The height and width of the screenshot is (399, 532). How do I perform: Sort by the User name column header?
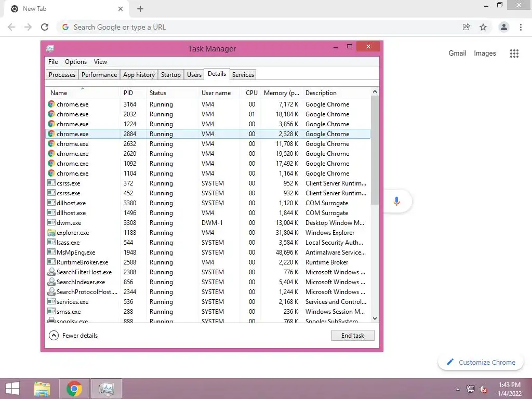[220, 92]
